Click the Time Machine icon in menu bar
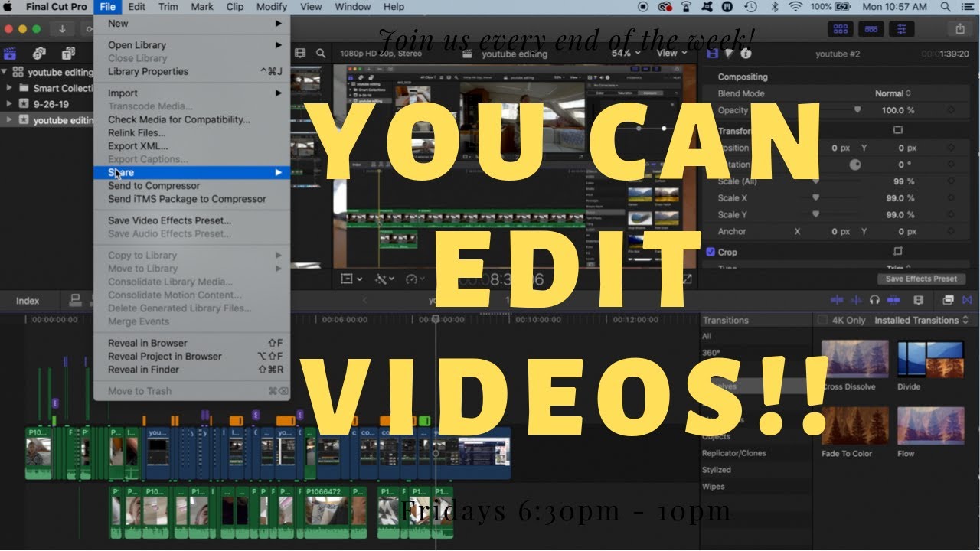 point(751,7)
